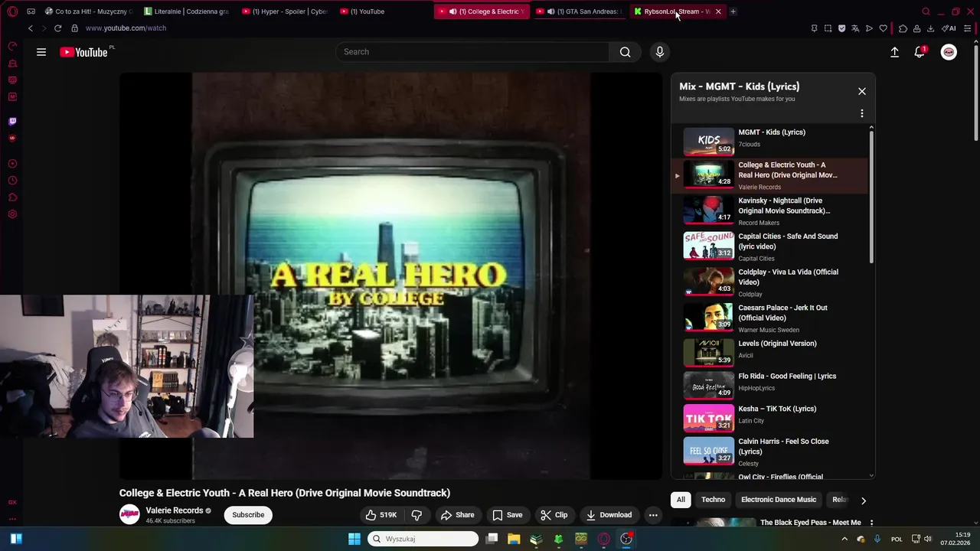980x551 pixels.
Task: Click the playlist panel scrollbar
Action: [871, 197]
